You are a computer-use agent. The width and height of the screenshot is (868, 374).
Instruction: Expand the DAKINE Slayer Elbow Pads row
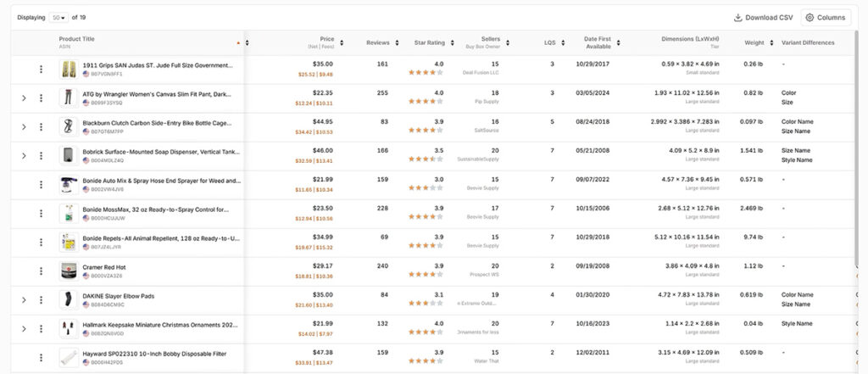(24, 299)
